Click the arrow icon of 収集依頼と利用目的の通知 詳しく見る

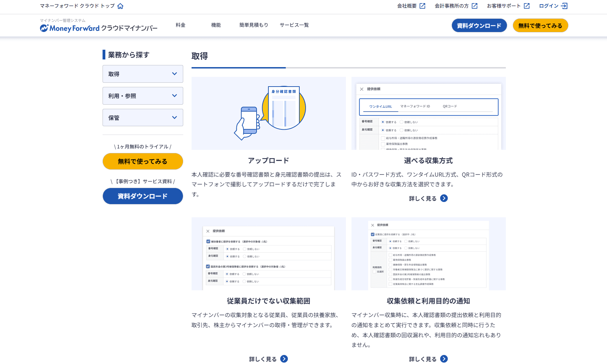click(x=444, y=359)
